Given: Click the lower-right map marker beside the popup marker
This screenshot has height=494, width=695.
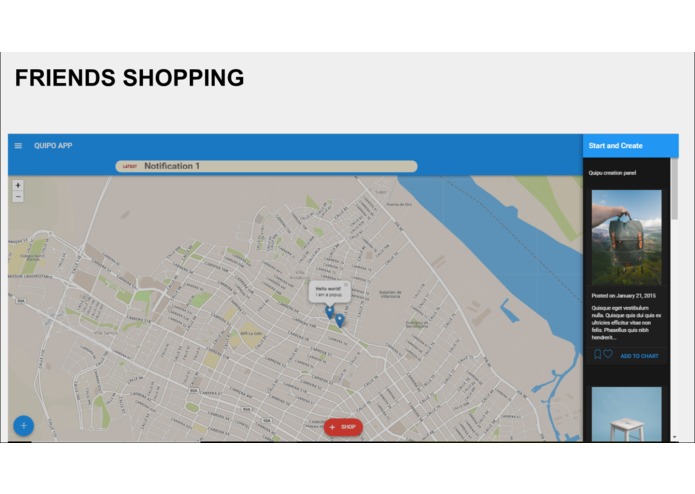Looking at the screenshot, I should [340, 320].
